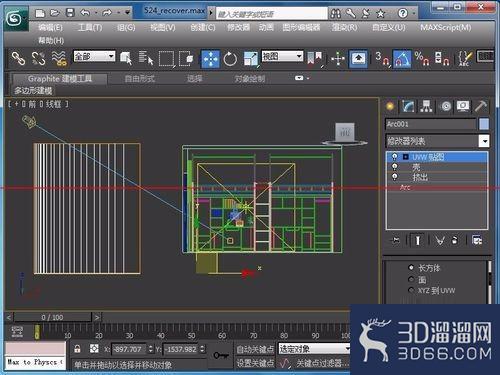Image resolution: width=500 pixels, height=375 pixels.
Task: Click the Communication Center satellite icon
Action: click(x=366, y=14)
